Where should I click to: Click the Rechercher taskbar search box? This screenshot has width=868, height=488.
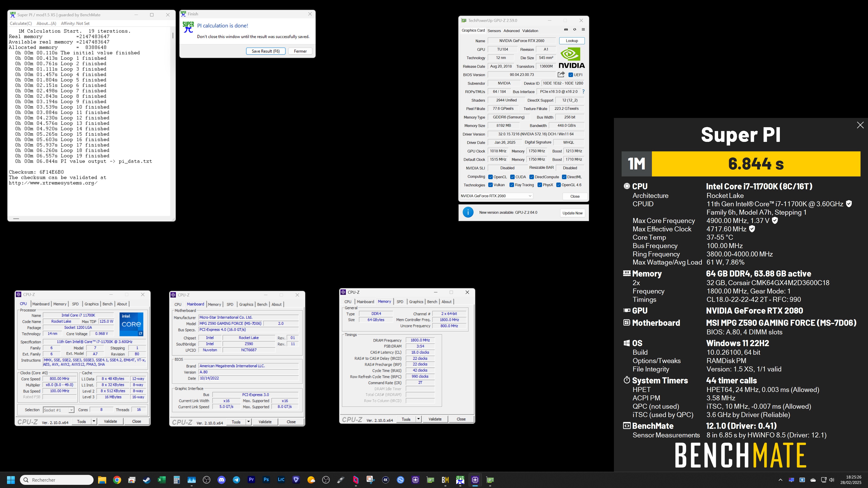tap(57, 480)
